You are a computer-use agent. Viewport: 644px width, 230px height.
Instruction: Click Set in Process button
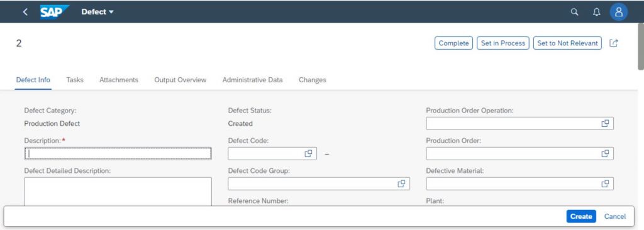503,43
